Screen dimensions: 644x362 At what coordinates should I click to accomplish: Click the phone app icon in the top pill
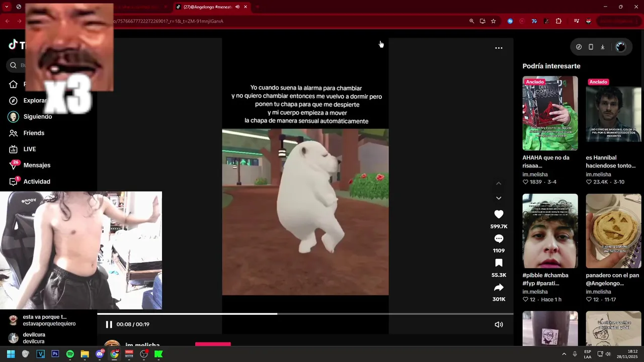click(591, 47)
